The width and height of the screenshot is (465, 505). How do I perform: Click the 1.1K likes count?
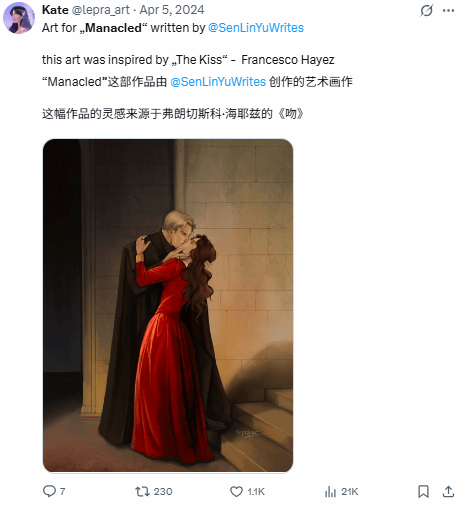(x=256, y=492)
